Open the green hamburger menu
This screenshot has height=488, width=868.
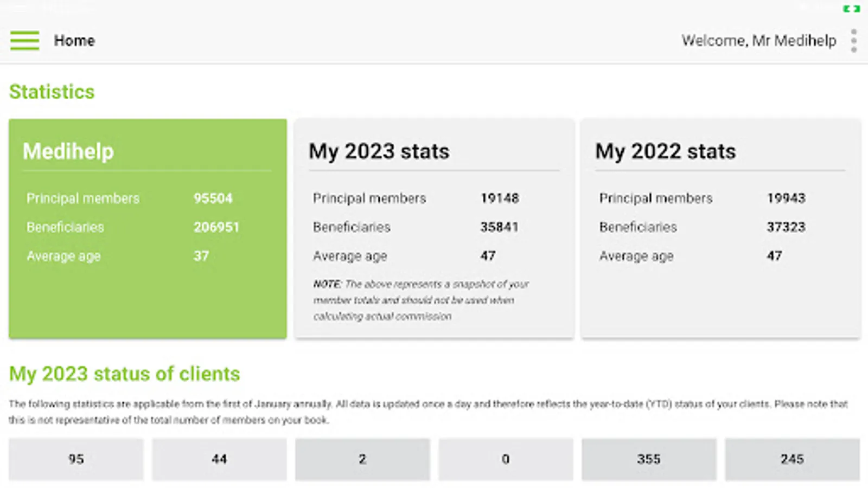(x=25, y=41)
